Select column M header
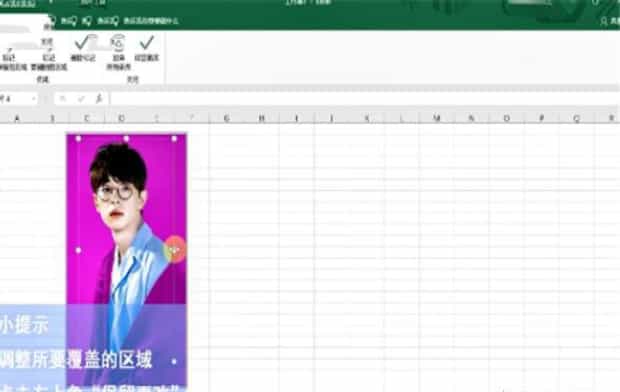The image size is (620, 392). [x=437, y=118]
